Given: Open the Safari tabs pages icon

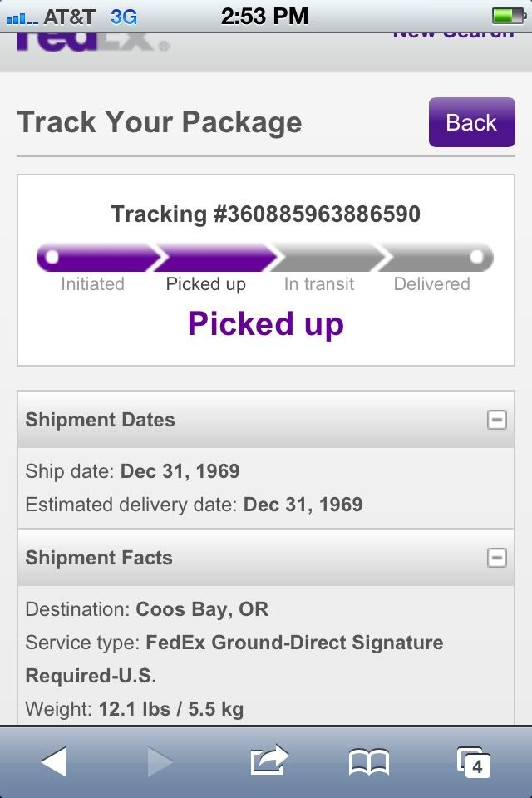Looking at the screenshot, I should tap(474, 761).
